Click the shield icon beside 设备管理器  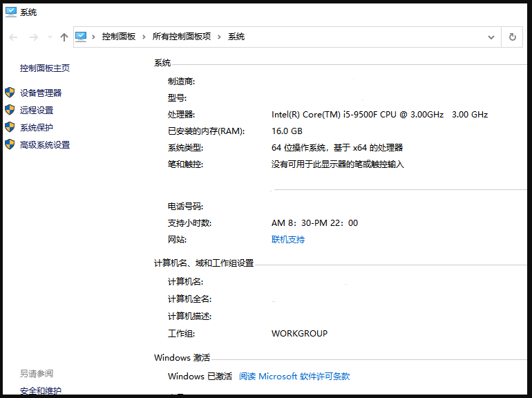coord(10,93)
